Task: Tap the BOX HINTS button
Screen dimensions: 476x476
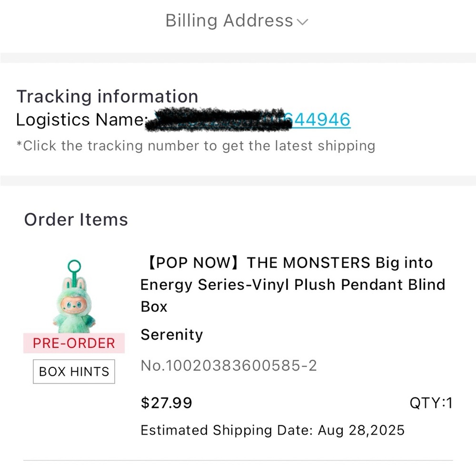Action: pyautogui.click(x=74, y=372)
